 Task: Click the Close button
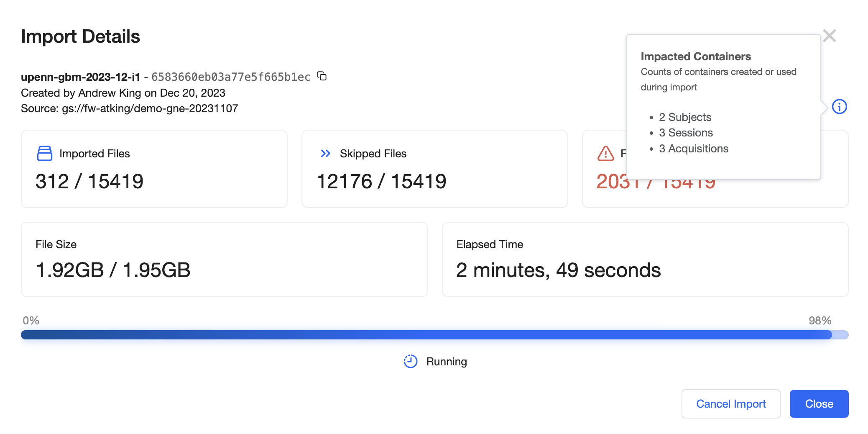point(819,403)
